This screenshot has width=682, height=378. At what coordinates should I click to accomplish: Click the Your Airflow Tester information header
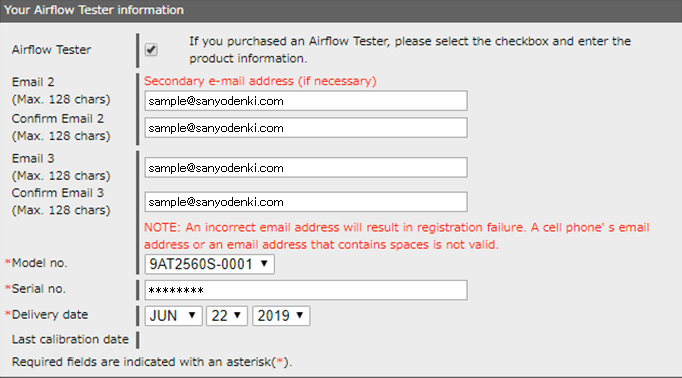click(94, 10)
